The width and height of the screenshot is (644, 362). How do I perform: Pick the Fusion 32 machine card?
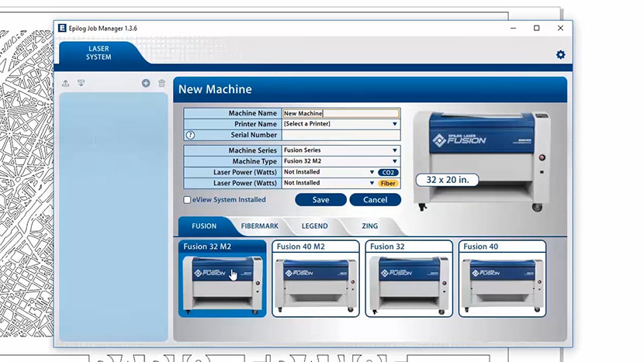[x=409, y=279]
